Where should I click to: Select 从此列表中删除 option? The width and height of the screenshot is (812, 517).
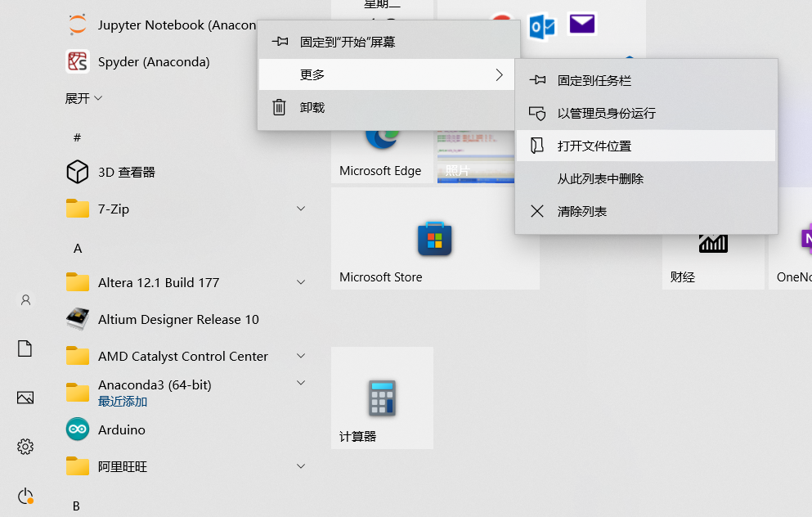point(646,178)
